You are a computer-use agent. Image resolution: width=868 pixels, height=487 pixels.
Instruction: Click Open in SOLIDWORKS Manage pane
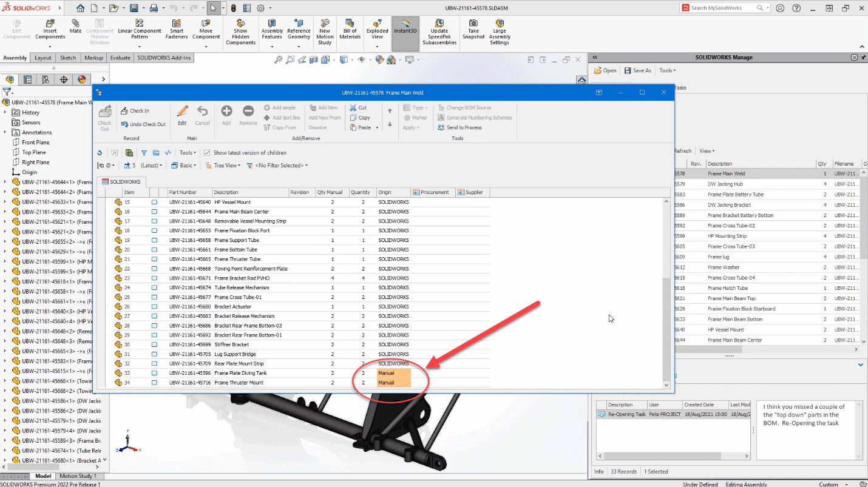click(x=605, y=70)
